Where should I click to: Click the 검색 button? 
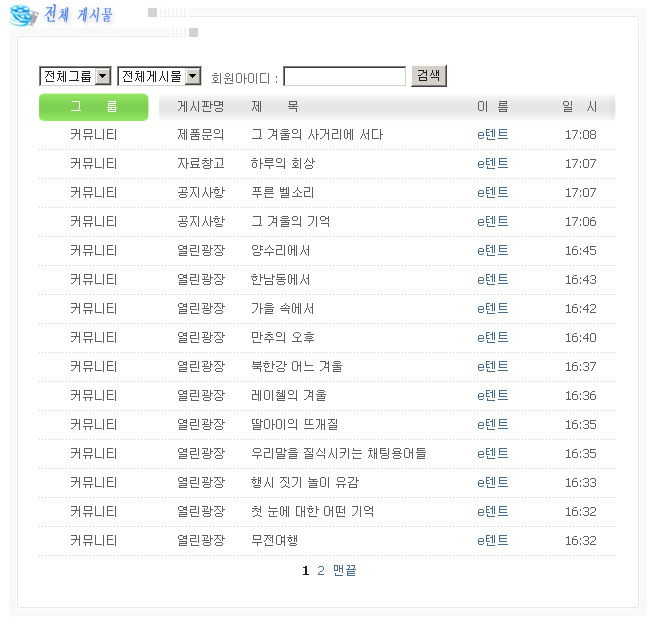[429, 76]
